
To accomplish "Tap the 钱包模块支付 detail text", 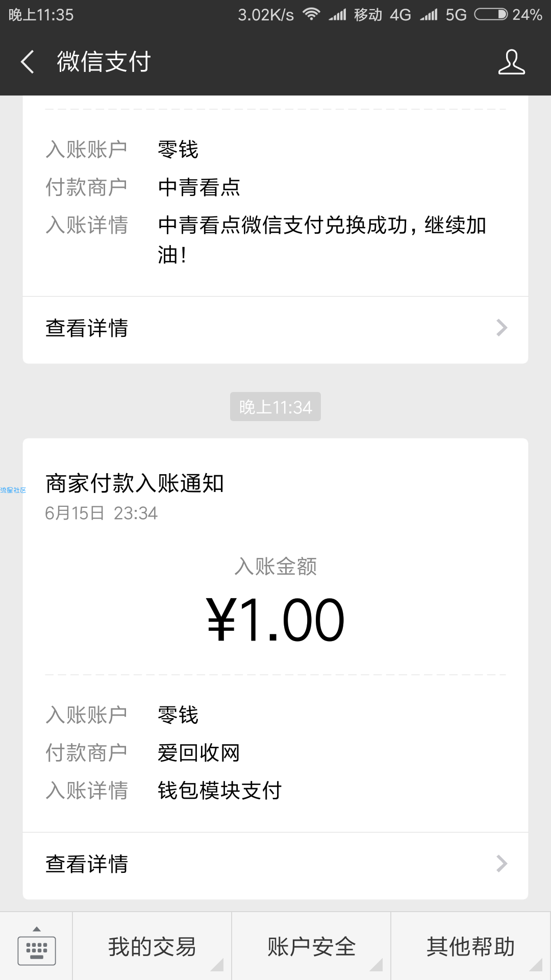I will click(x=220, y=791).
